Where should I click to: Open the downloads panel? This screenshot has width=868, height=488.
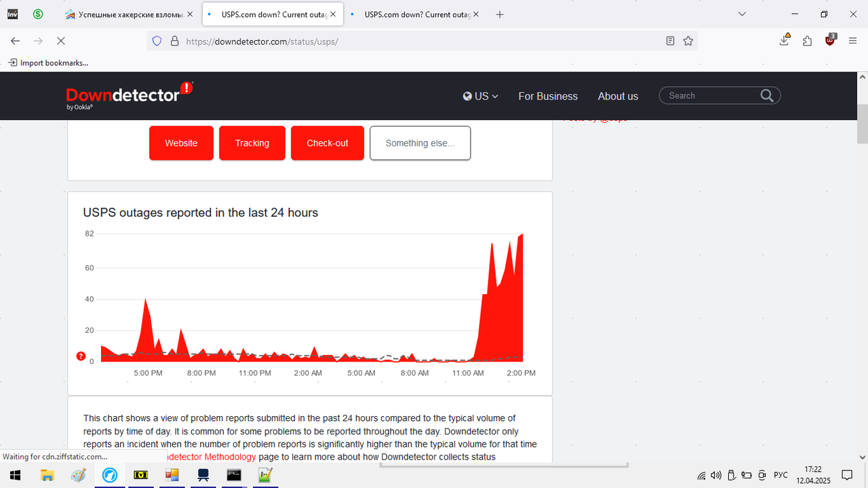point(785,40)
